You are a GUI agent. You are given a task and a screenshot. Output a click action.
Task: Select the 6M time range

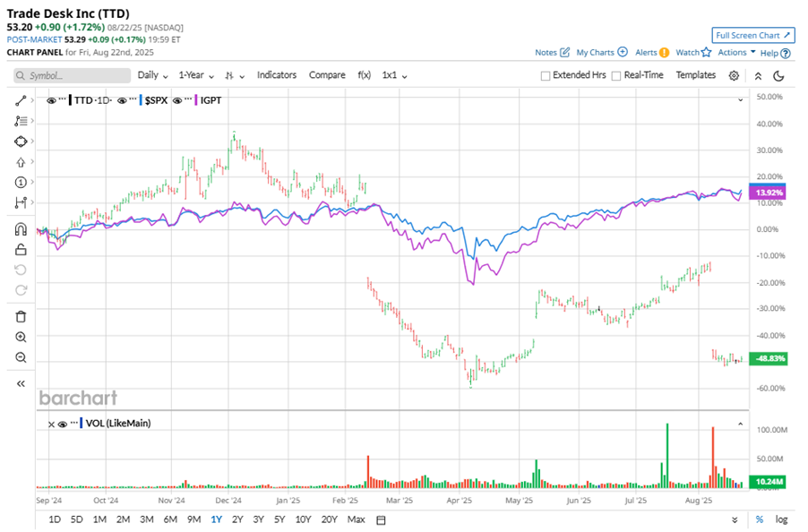(170, 519)
